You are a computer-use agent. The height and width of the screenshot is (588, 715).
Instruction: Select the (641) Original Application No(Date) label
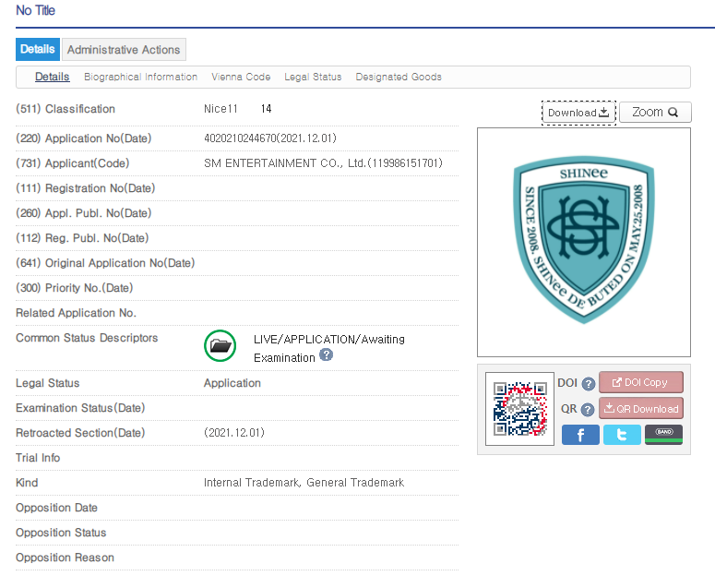pos(105,263)
